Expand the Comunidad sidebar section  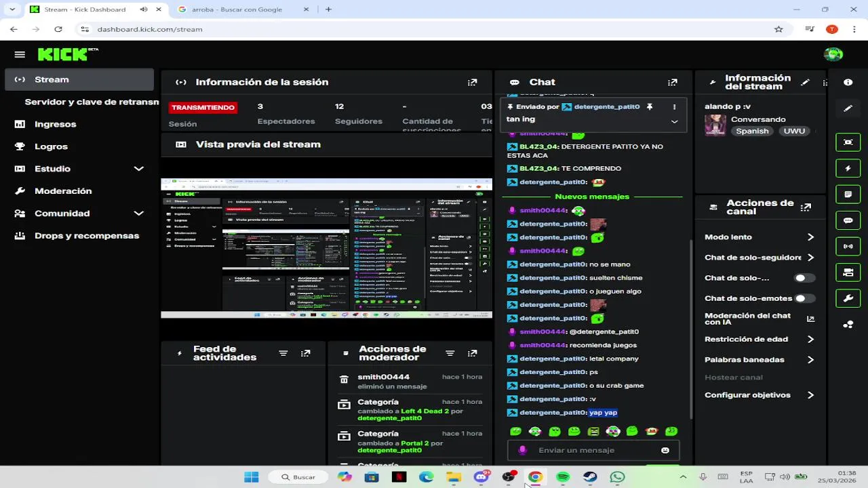pos(138,213)
